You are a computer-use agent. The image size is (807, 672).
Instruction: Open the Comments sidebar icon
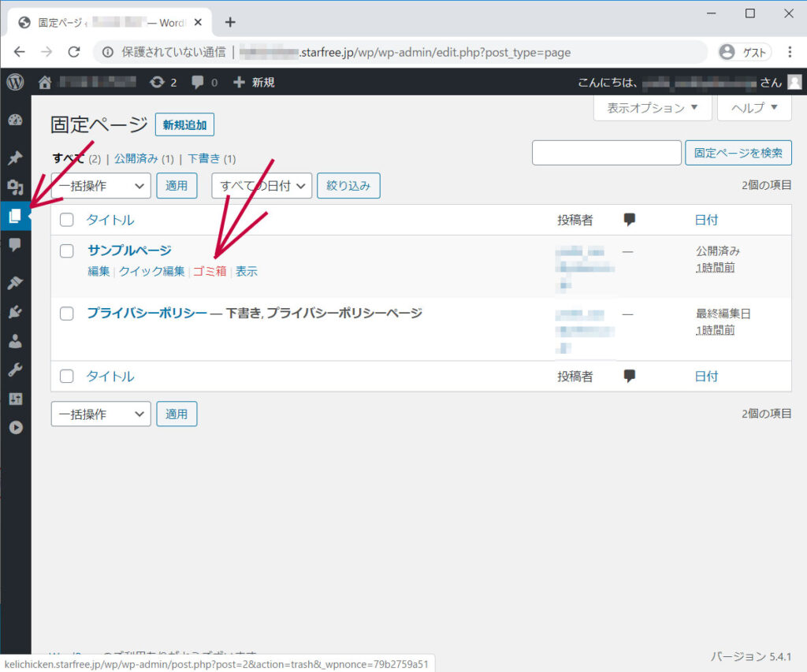point(16,244)
